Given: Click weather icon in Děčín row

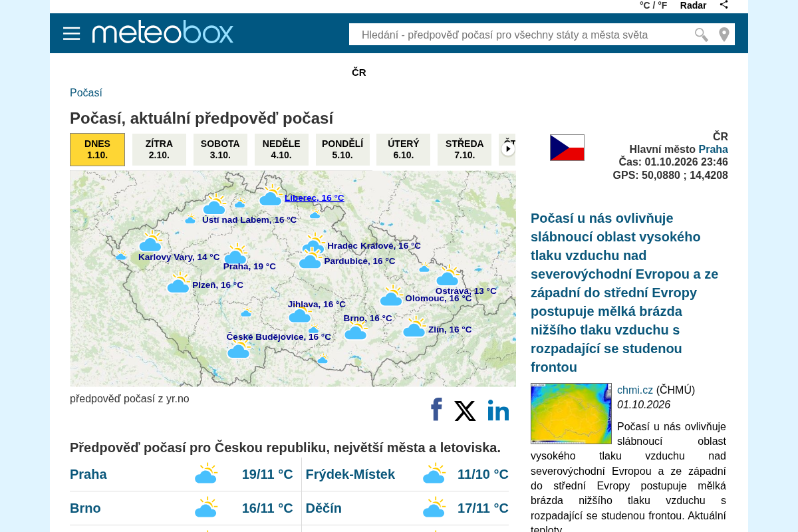Looking at the screenshot, I should [434, 507].
